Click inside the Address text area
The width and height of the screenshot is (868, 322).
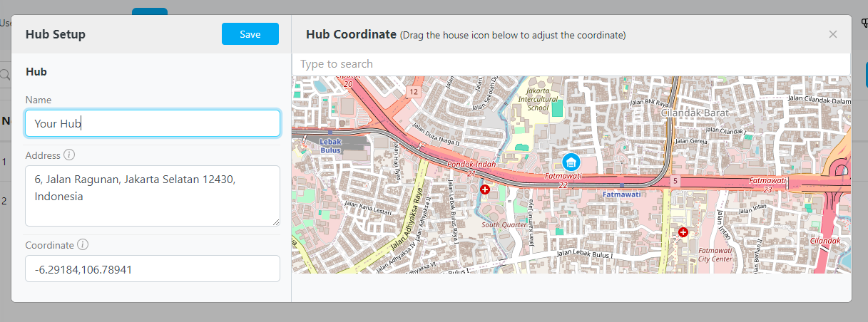tap(153, 196)
